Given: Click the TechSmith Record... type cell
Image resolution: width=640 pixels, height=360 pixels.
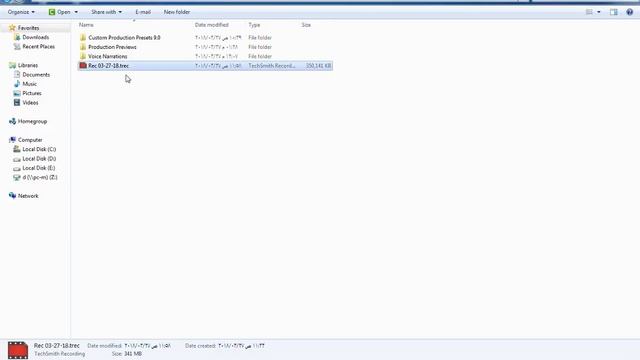Looking at the screenshot, I should coord(271,66).
